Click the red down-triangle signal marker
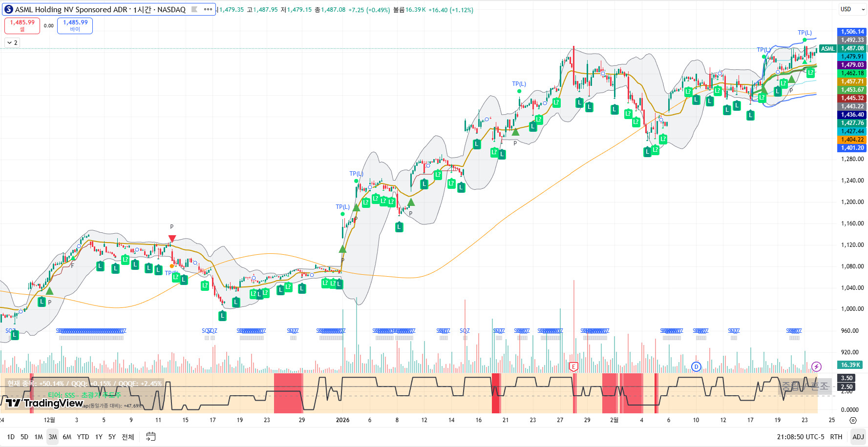 coord(172,239)
